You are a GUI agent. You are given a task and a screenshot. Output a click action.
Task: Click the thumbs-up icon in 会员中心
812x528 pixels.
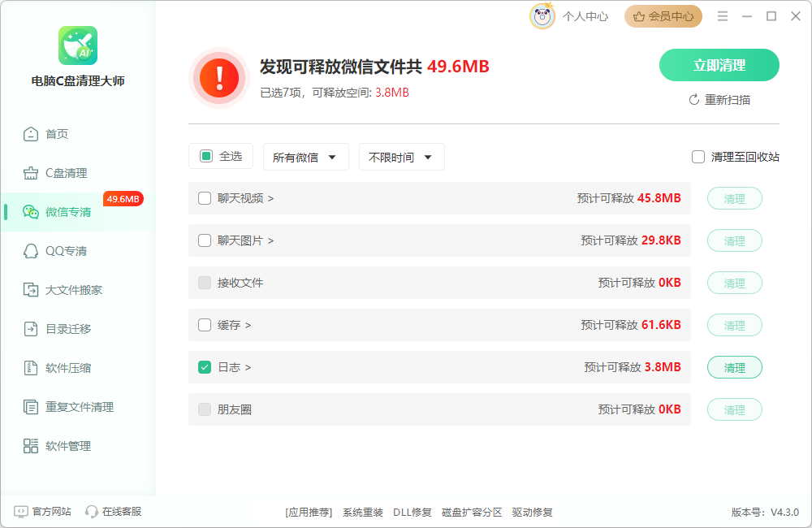click(639, 16)
